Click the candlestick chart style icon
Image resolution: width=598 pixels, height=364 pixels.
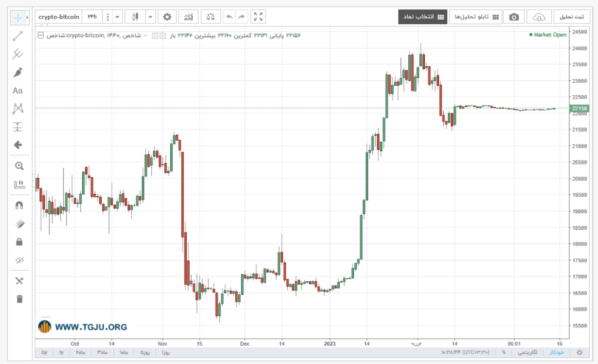point(135,17)
